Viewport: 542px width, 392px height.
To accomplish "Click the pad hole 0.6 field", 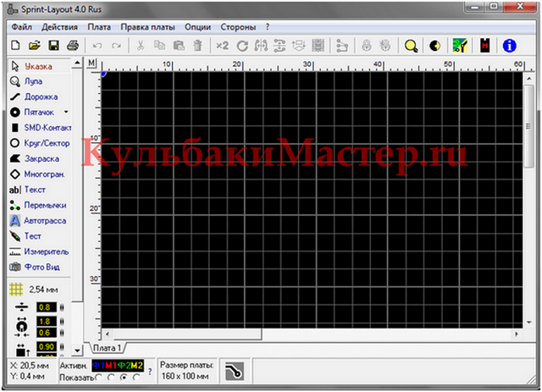I will (x=47, y=333).
